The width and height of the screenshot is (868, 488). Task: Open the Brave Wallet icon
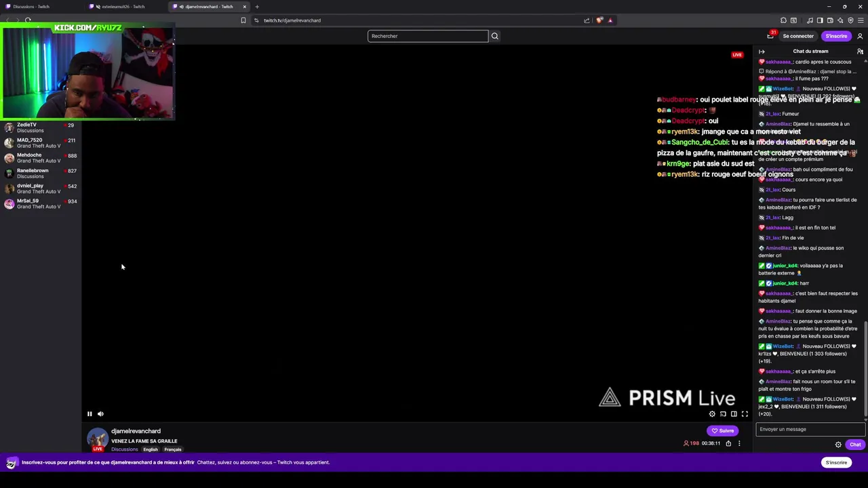click(x=830, y=20)
